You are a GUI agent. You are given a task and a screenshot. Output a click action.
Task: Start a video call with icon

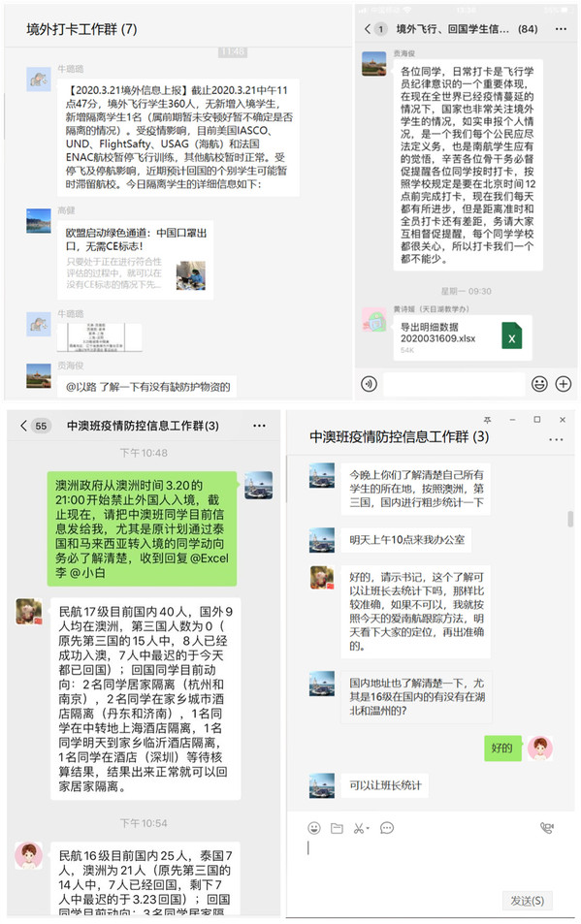(x=547, y=828)
